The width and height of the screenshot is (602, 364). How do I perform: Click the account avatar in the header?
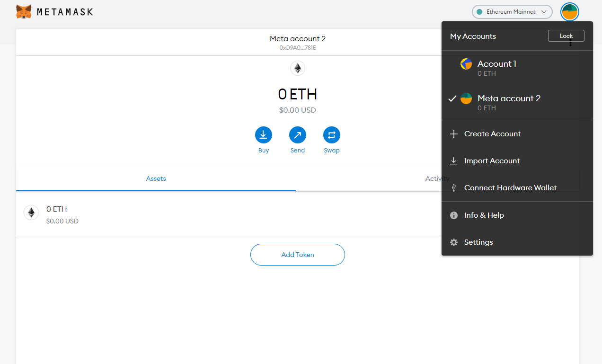(x=570, y=12)
